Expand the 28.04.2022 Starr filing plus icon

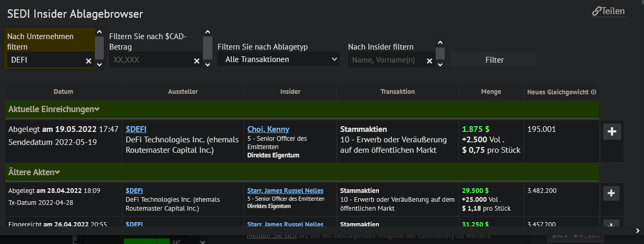(612, 193)
